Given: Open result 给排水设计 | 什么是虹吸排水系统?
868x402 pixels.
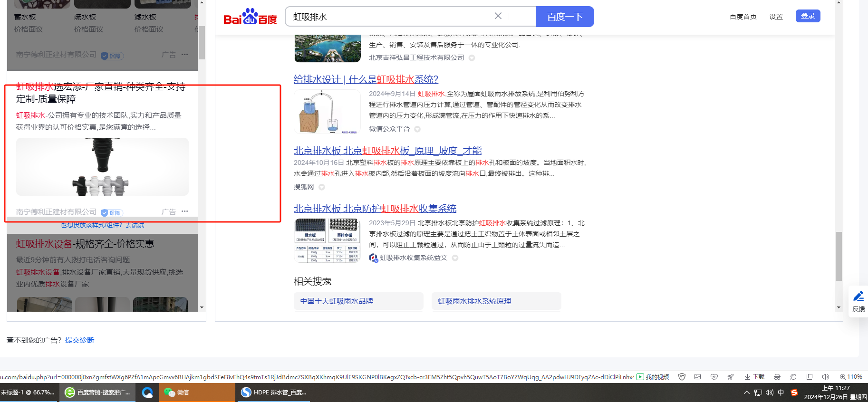Looking at the screenshot, I should coord(366,79).
